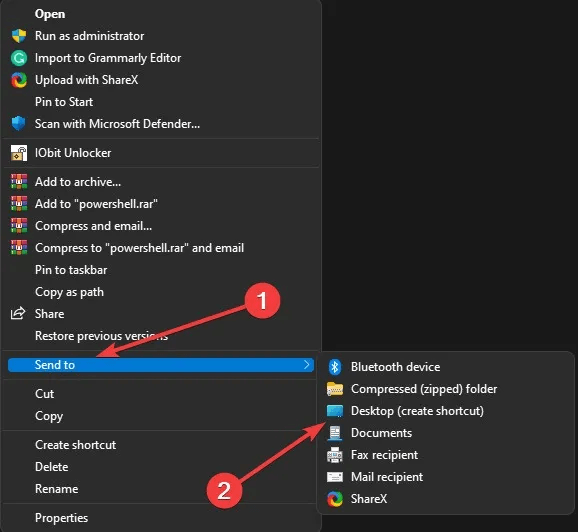Choose Scan with Microsoft Defender...
This screenshot has height=532, width=578.
coord(117,124)
